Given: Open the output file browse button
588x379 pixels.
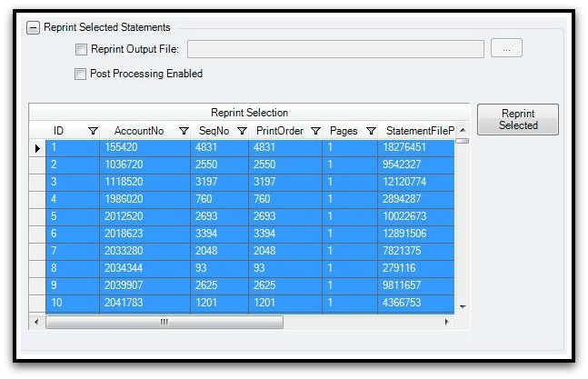Looking at the screenshot, I should (x=506, y=48).
